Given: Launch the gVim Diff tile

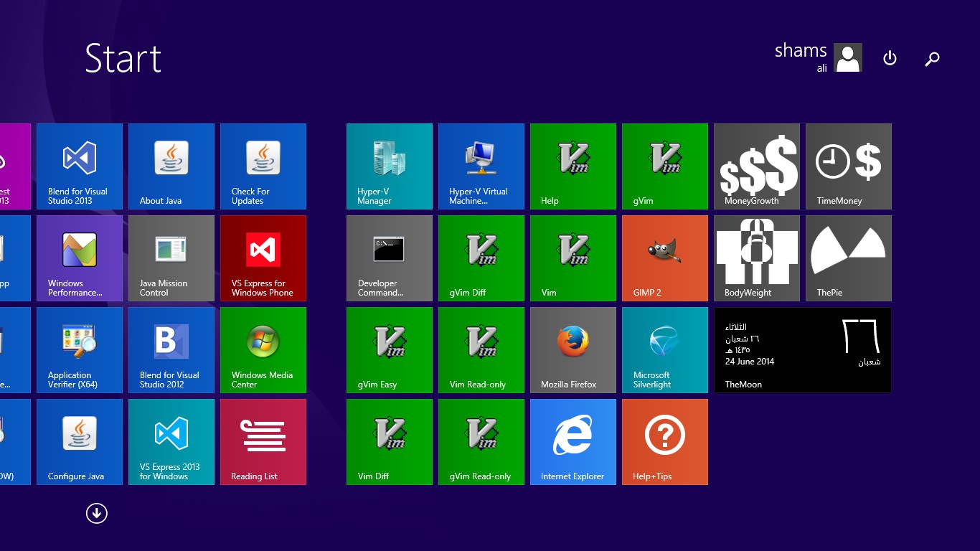Looking at the screenshot, I should click(x=481, y=258).
